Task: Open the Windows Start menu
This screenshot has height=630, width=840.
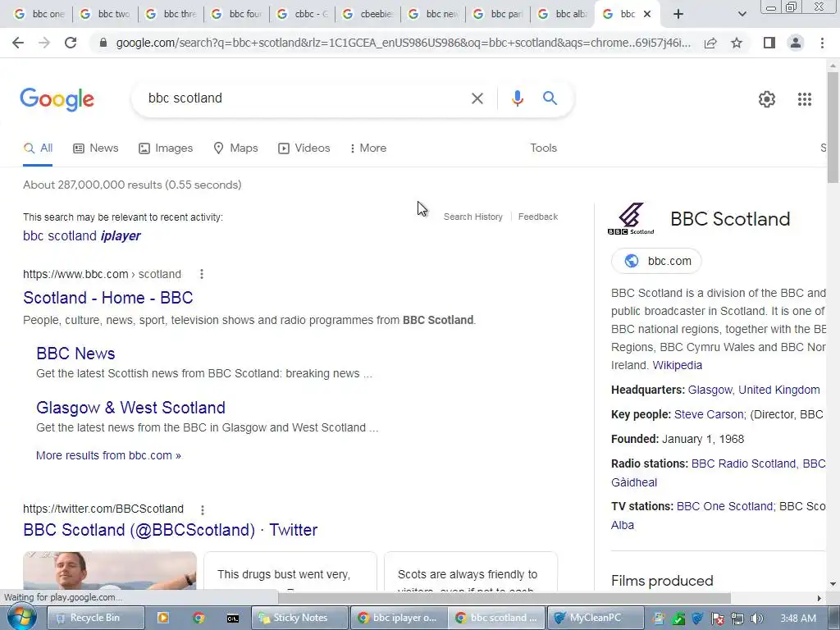Action: point(21,618)
